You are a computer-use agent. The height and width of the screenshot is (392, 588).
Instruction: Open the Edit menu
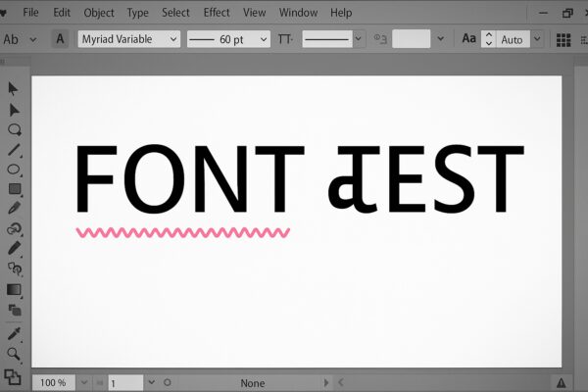pos(62,13)
